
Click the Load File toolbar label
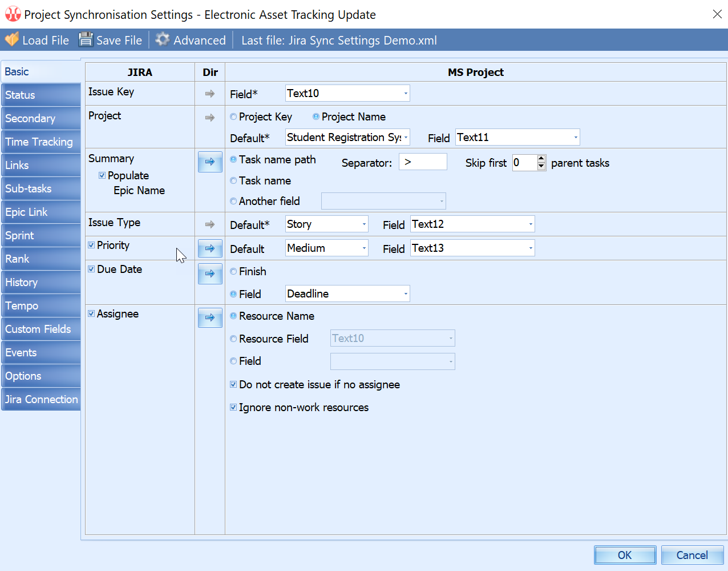click(46, 41)
